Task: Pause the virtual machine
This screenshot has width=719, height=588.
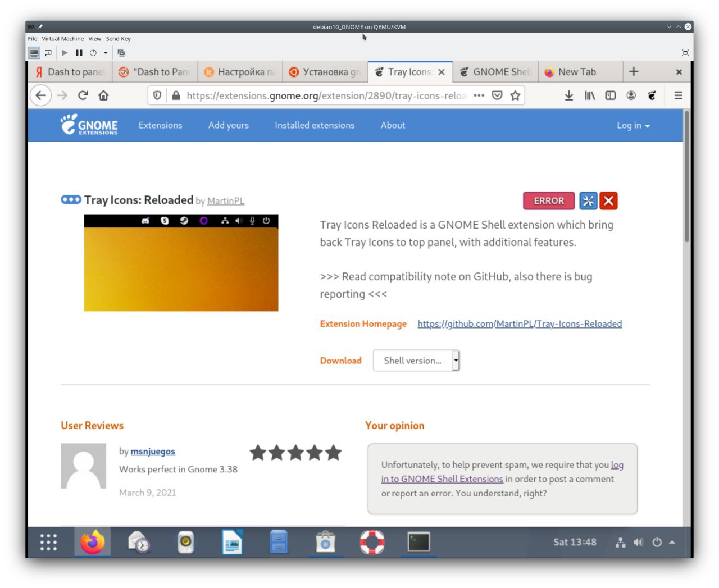Action: pyautogui.click(x=79, y=53)
